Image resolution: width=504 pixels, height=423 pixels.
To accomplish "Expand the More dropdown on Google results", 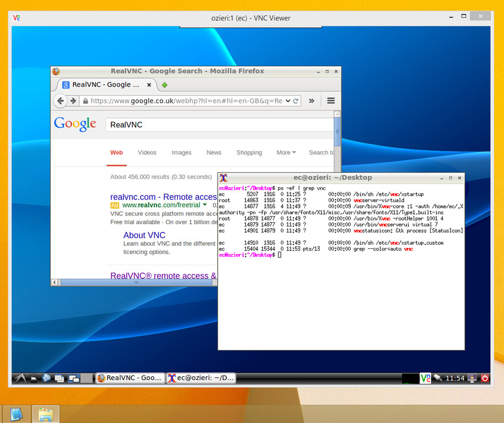I will [x=286, y=153].
